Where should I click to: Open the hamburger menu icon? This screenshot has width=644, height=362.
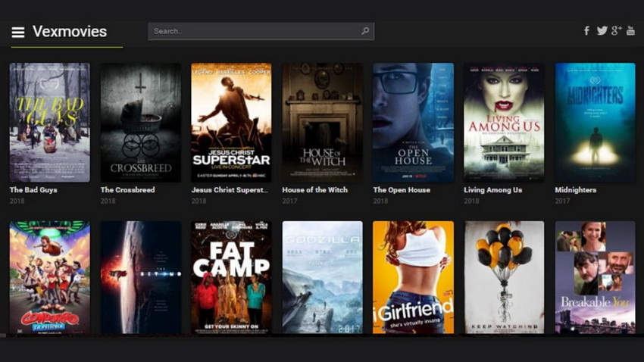click(x=18, y=32)
